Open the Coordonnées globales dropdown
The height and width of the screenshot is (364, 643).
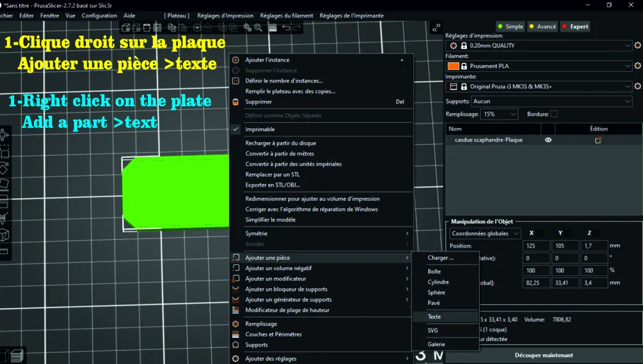coord(485,233)
